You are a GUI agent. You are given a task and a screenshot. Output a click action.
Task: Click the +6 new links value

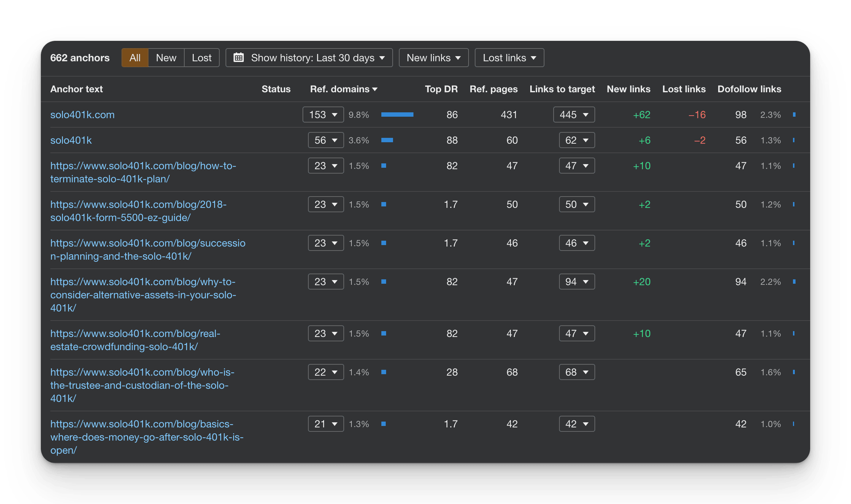click(645, 140)
